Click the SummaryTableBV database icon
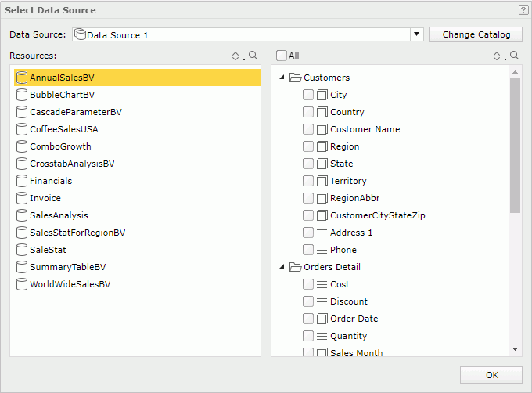532x393 pixels. pos(22,267)
